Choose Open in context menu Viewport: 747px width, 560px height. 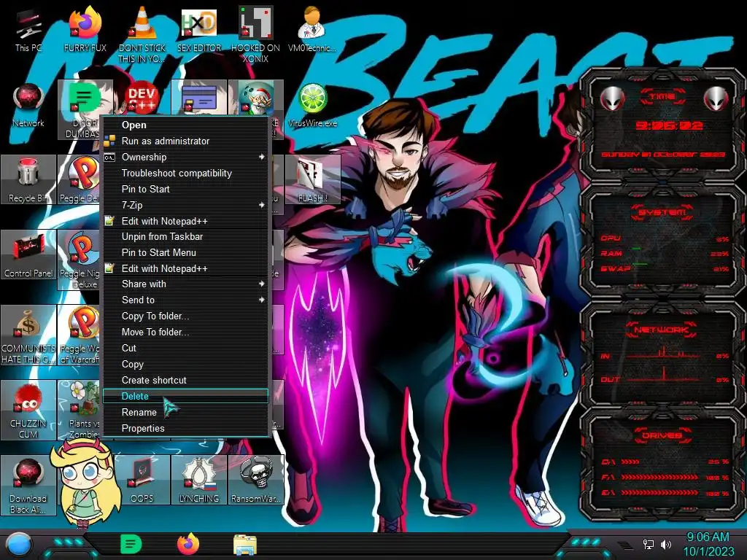186,125
